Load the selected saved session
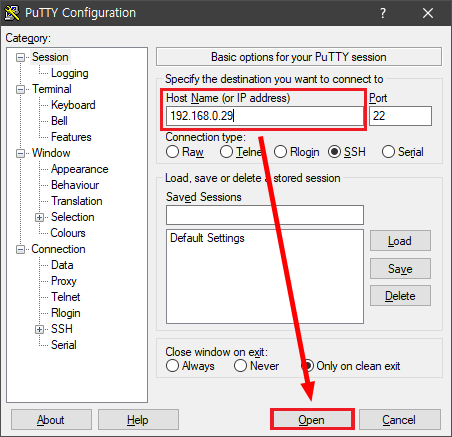 [400, 241]
